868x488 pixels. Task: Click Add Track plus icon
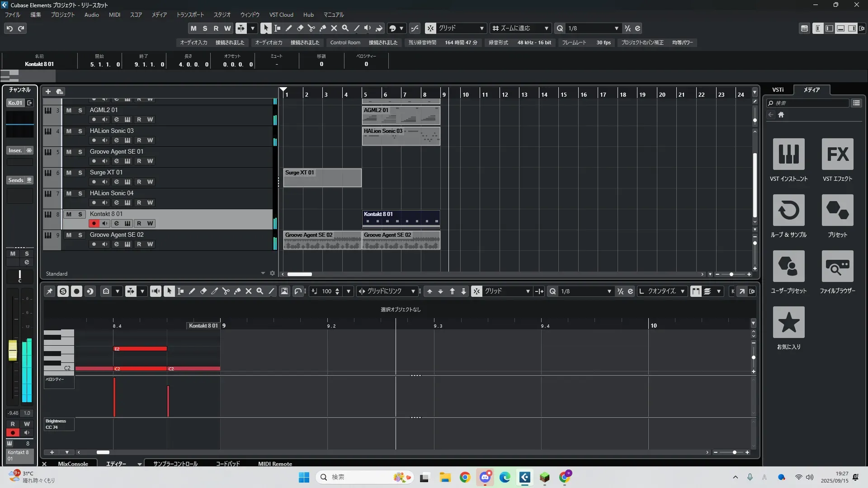tap(48, 91)
